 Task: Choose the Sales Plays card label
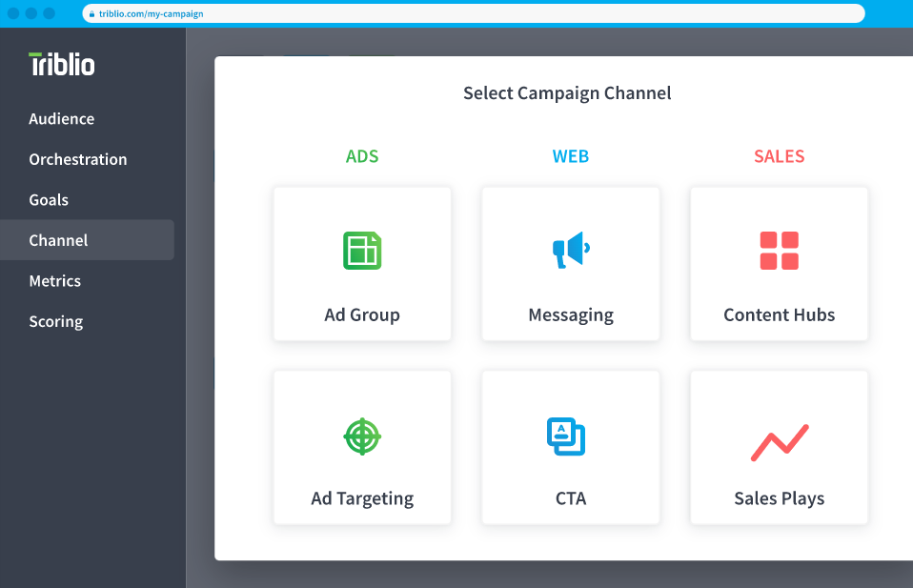(779, 498)
